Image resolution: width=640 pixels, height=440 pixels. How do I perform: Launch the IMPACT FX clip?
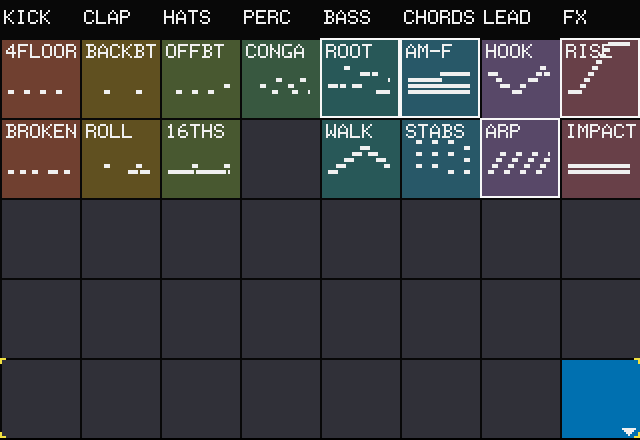coord(601,158)
